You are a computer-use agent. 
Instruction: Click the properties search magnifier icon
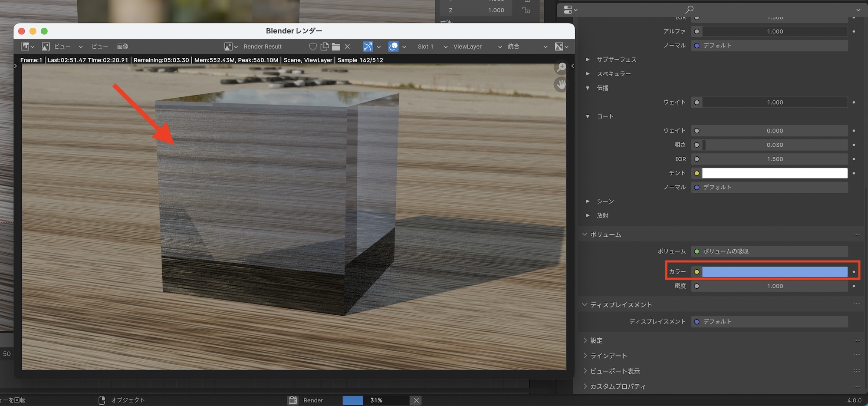click(689, 9)
